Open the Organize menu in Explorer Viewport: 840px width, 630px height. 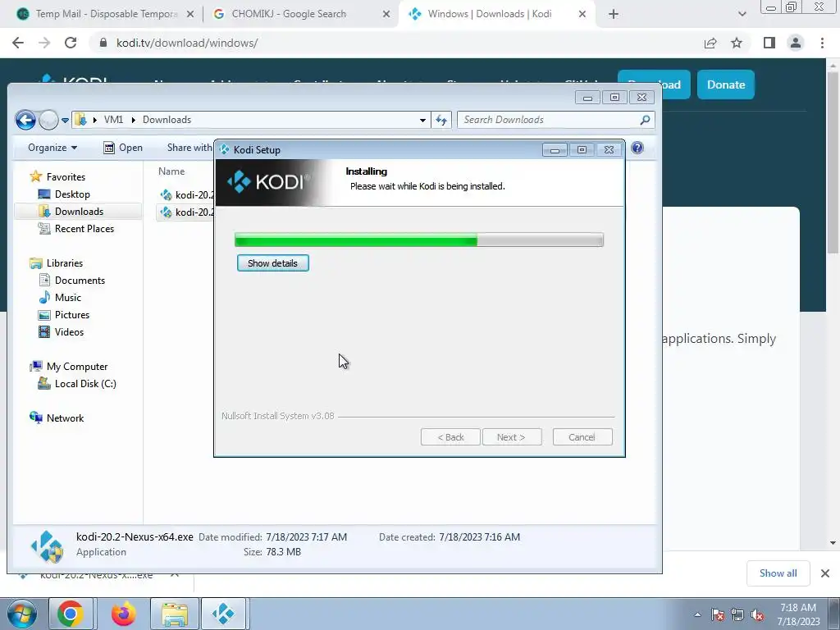tap(52, 148)
